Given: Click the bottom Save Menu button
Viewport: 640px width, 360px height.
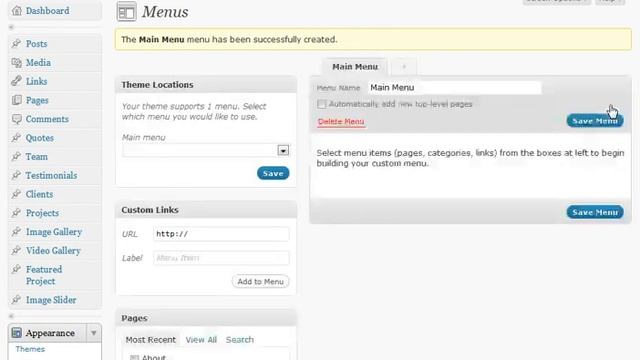Looking at the screenshot, I should click(x=595, y=212).
